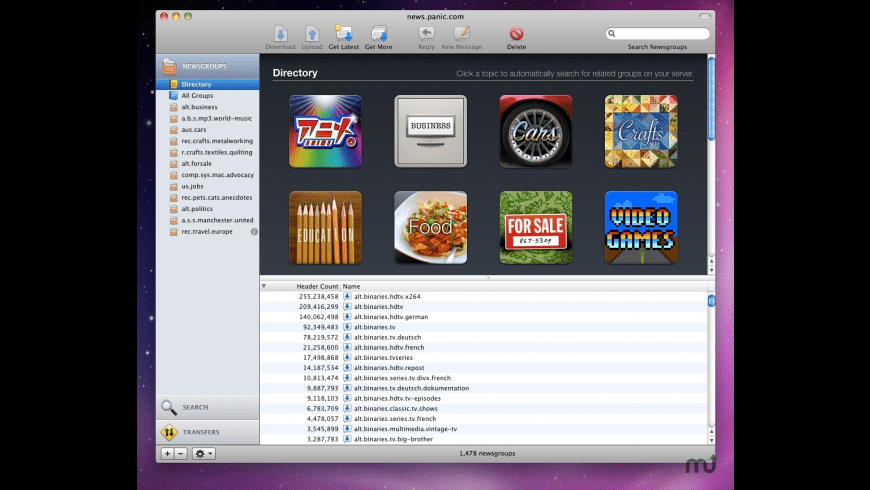Choose the Crafts directory icon

click(641, 131)
